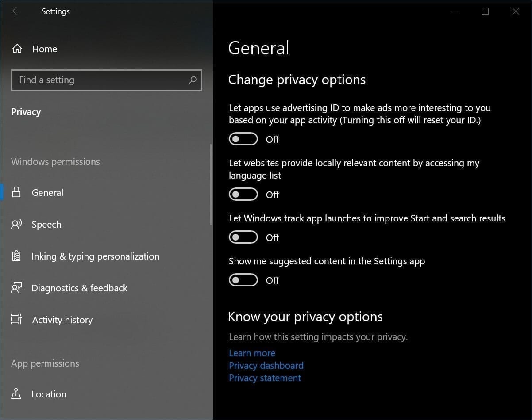Click the Home house icon
The width and height of the screenshot is (532, 420).
(x=17, y=49)
